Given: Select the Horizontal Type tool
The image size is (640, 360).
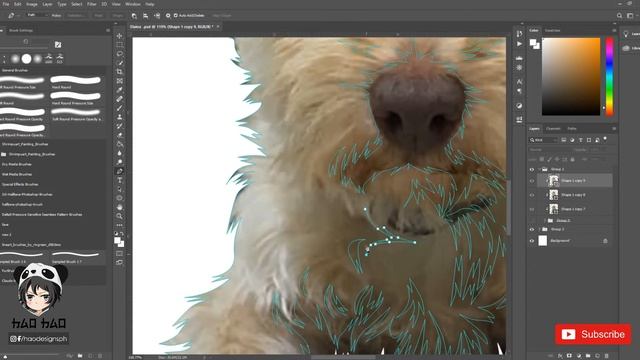Looking at the screenshot, I should click(x=120, y=180).
